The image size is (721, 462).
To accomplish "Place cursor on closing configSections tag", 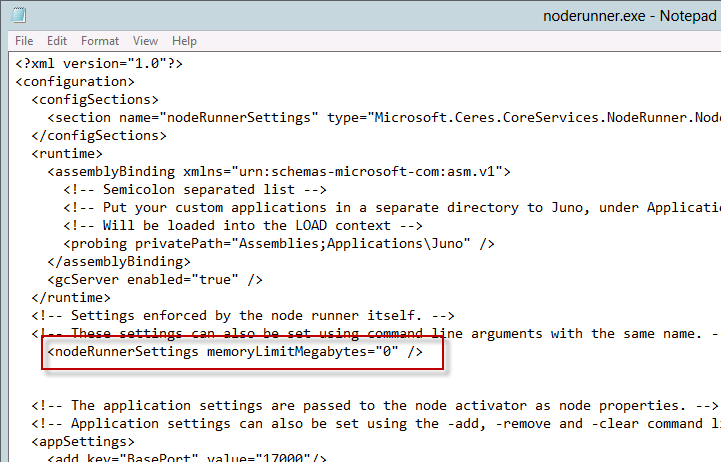I will [98, 135].
